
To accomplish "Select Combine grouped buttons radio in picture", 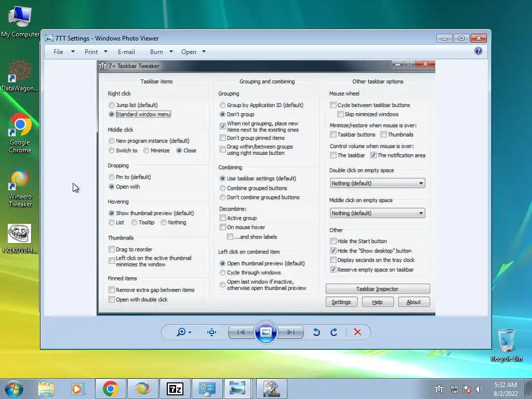I will tap(222, 188).
